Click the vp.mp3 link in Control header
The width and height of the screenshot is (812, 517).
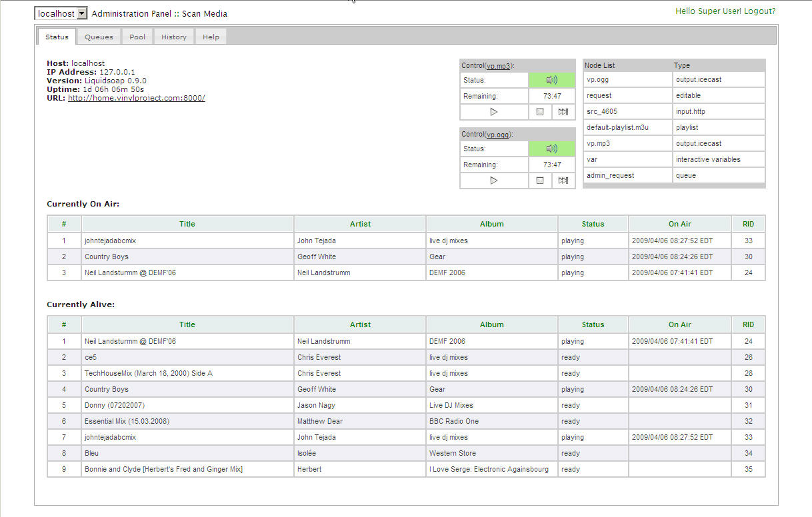498,66
